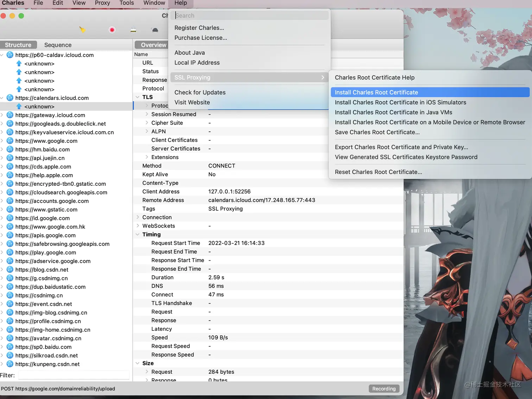Toggle recording with the red record button
532x399 pixels.
[112, 30]
